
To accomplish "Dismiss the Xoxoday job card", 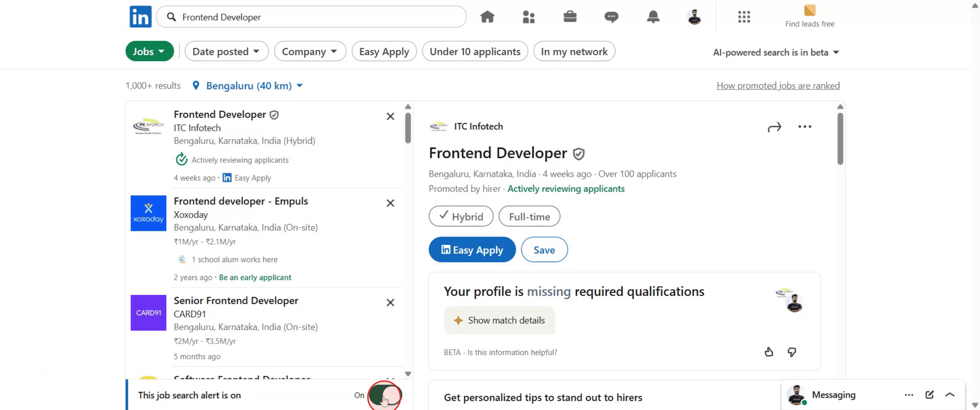I will tap(390, 203).
